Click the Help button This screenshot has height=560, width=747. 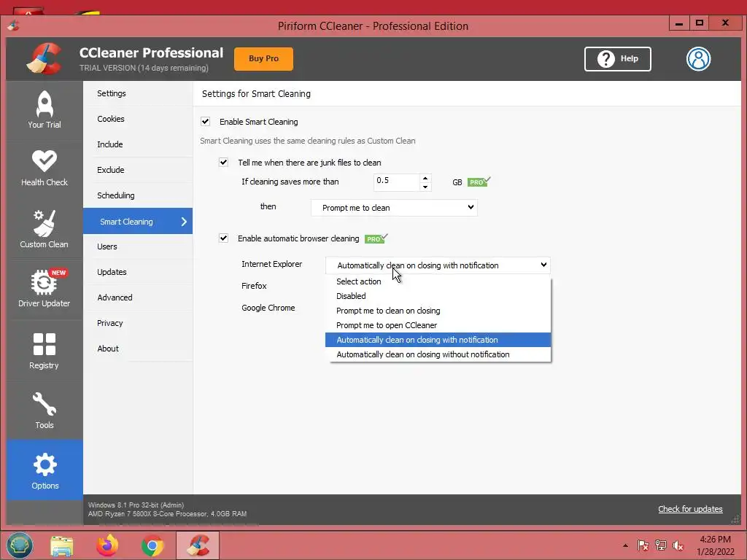(x=618, y=59)
